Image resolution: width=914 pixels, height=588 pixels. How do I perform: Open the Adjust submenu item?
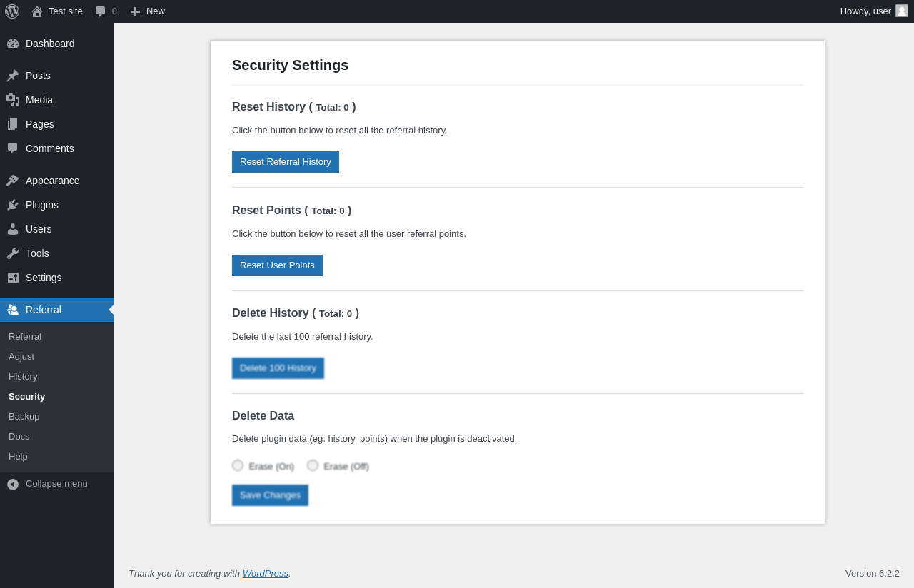click(57, 356)
